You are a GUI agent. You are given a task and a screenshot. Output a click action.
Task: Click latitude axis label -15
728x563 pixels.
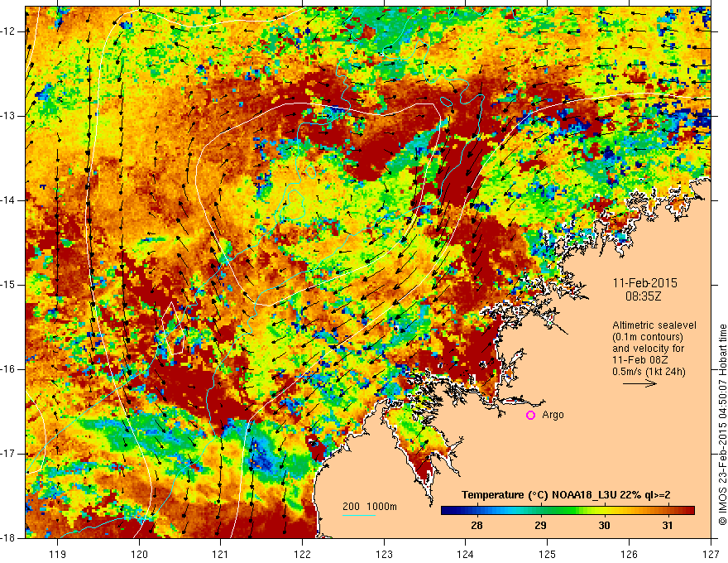click(x=8, y=285)
